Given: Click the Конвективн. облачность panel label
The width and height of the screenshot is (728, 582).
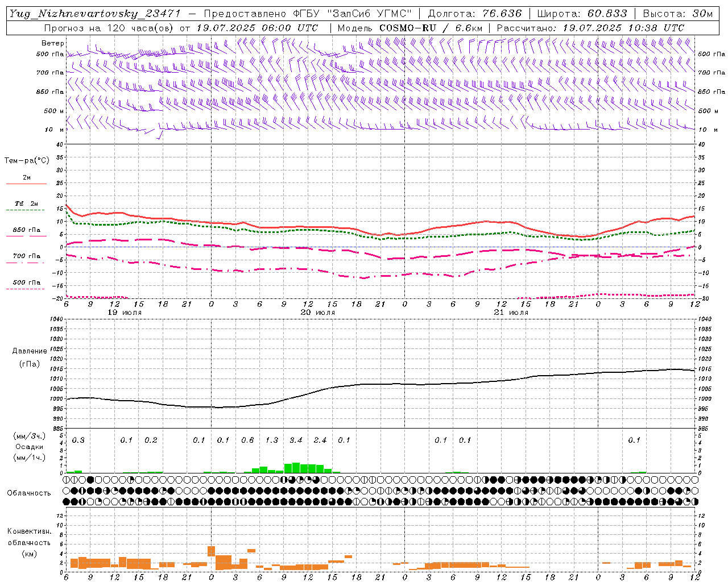Looking at the screenshot, I should 29,537.
